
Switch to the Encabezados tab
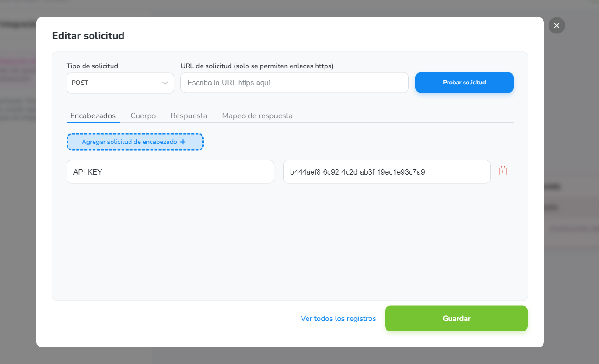coord(93,116)
